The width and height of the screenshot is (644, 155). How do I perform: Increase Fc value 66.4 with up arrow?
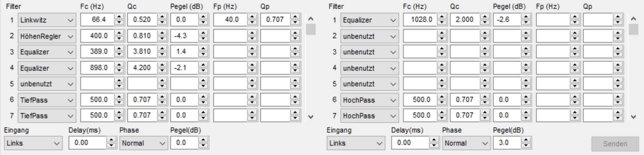(119, 17)
